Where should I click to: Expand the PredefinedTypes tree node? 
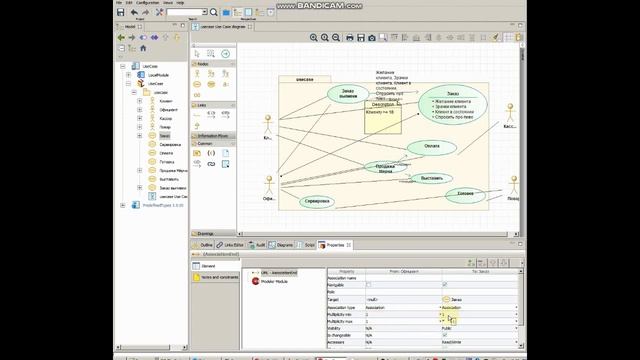[122, 205]
